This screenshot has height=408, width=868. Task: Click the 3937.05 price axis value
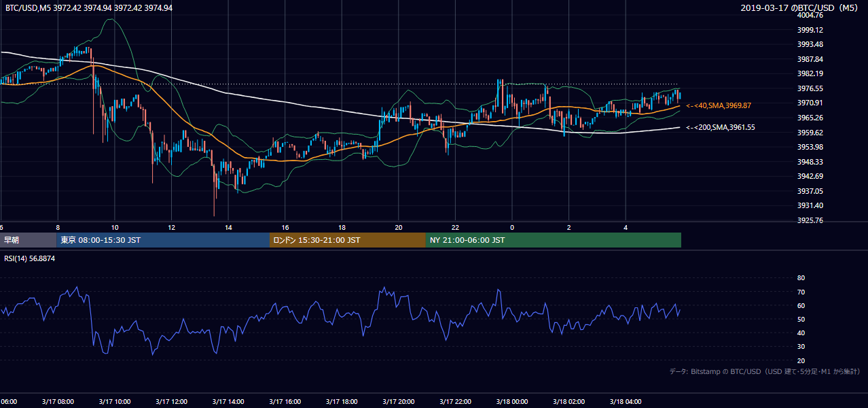(810, 191)
